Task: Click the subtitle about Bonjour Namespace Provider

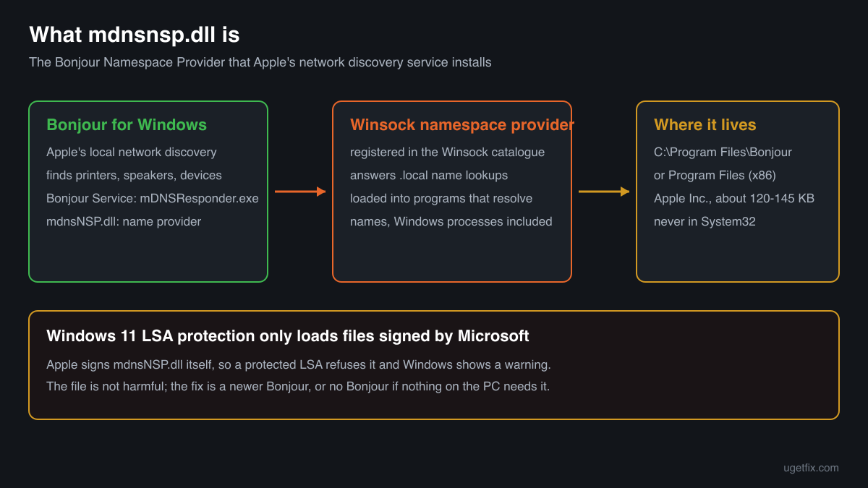Action: tap(260, 62)
